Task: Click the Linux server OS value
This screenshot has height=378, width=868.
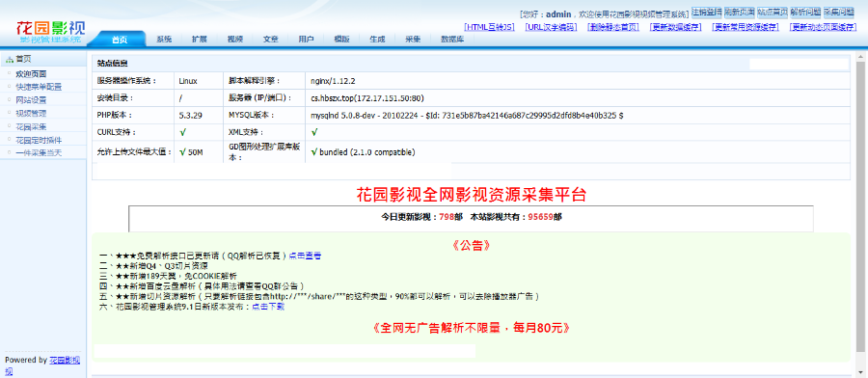Action: pos(188,81)
